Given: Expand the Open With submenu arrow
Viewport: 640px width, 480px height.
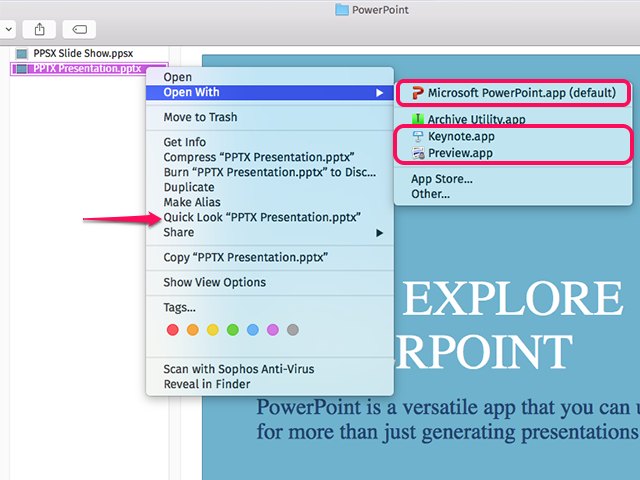Looking at the screenshot, I should coord(379,93).
